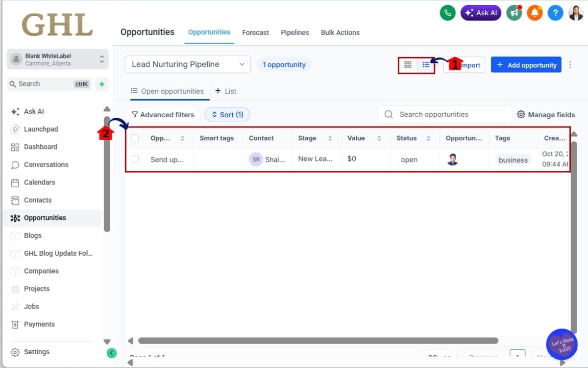Switch to list view icon
The width and height of the screenshot is (588, 368).
click(x=426, y=64)
